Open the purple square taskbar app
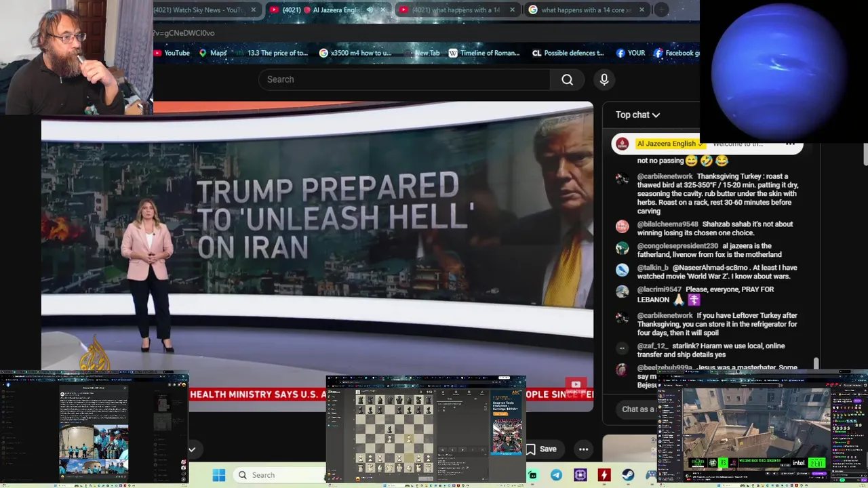This screenshot has height=488, width=868. (580, 475)
